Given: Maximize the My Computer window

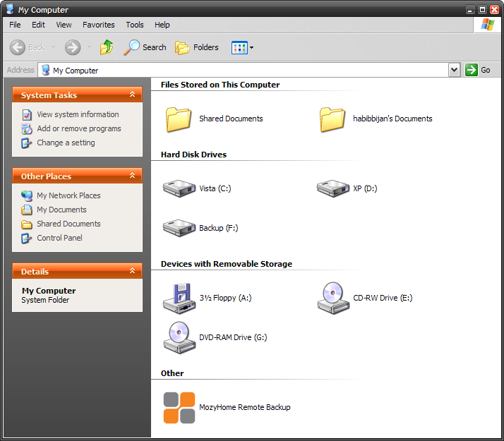Looking at the screenshot, I should [482, 10].
